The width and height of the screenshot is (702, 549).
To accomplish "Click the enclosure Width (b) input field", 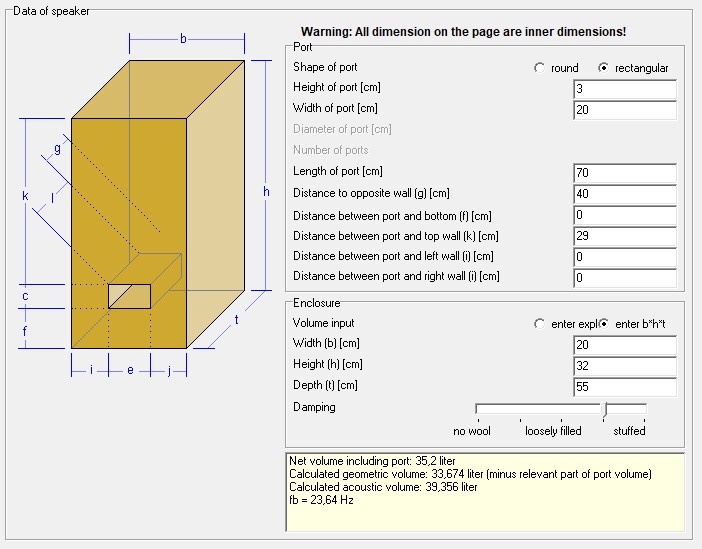I will [625, 345].
